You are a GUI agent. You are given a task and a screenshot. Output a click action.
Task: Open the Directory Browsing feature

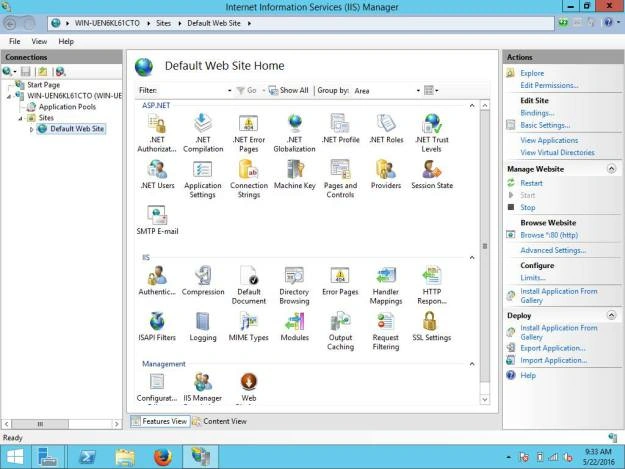tap(295, 285)
